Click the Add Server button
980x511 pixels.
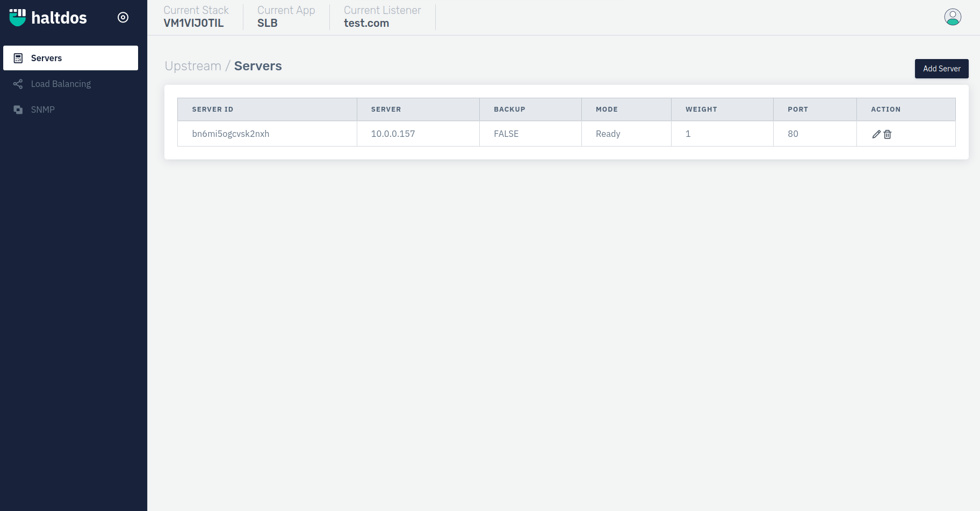pos(941,69)
